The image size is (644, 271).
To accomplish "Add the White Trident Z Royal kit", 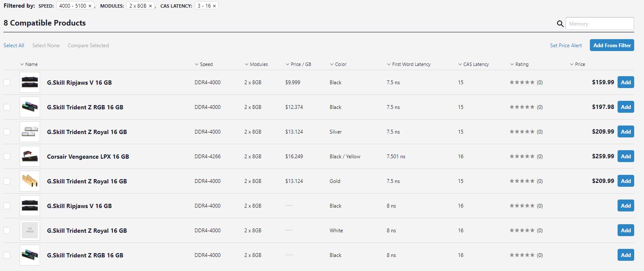I will pos(626,231).
